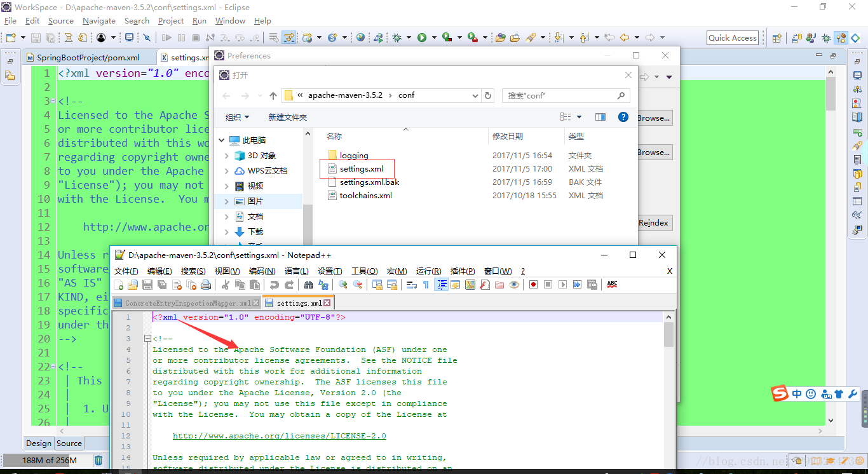Click Sogou input method S icon
868x474 pixels.
point(780,393)
